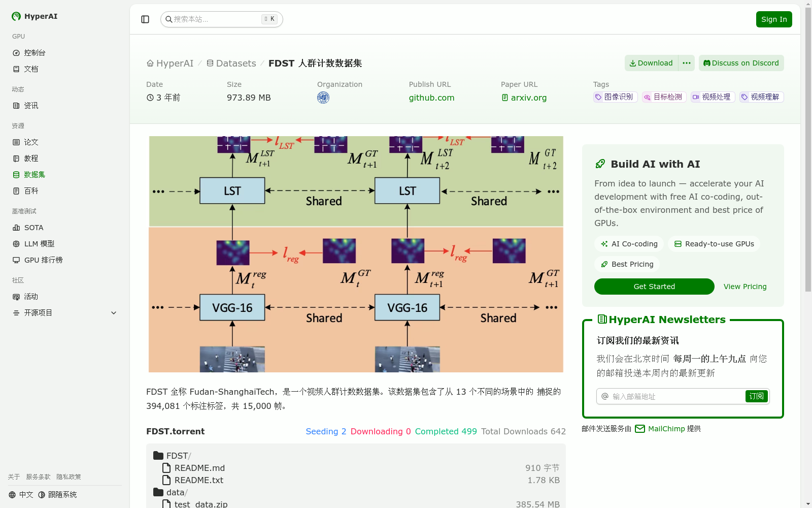Click the HyperAI logo icon

click(x=16, y=16)
